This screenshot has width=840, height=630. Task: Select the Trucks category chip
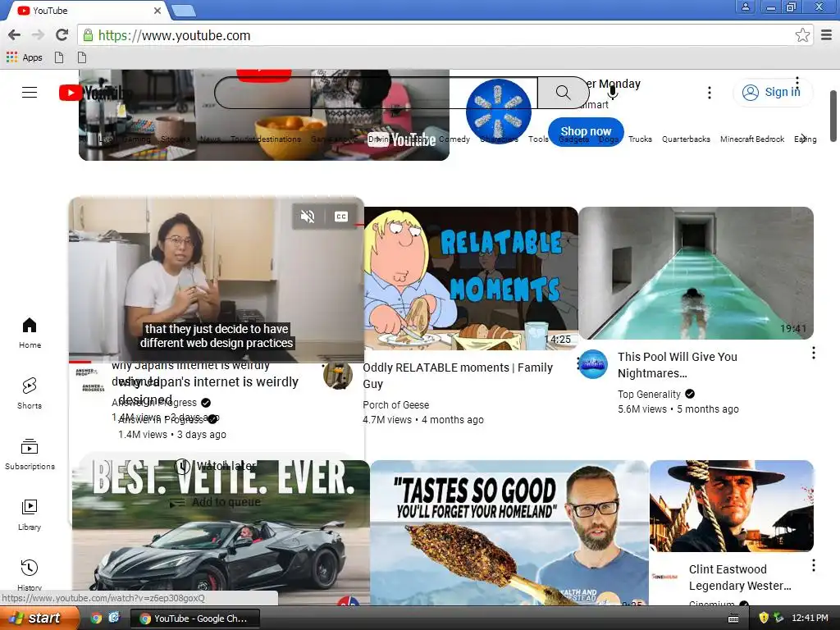(640, 139)
